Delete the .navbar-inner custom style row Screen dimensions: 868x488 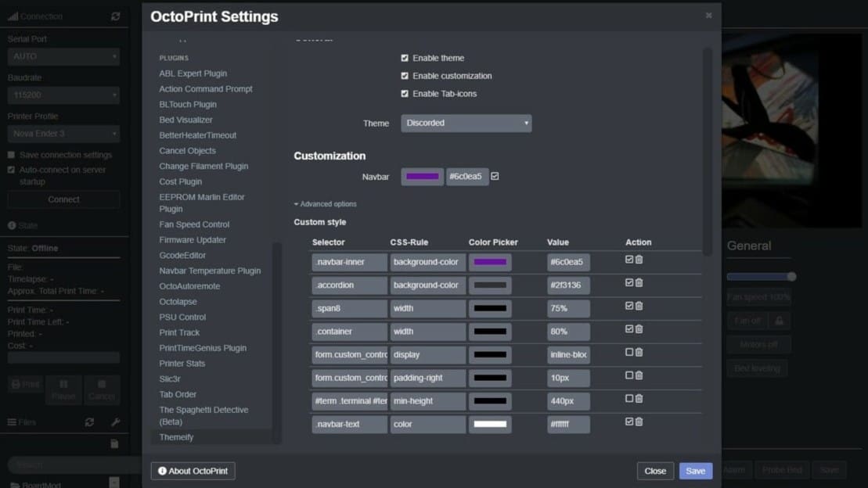tap(639, 260)
